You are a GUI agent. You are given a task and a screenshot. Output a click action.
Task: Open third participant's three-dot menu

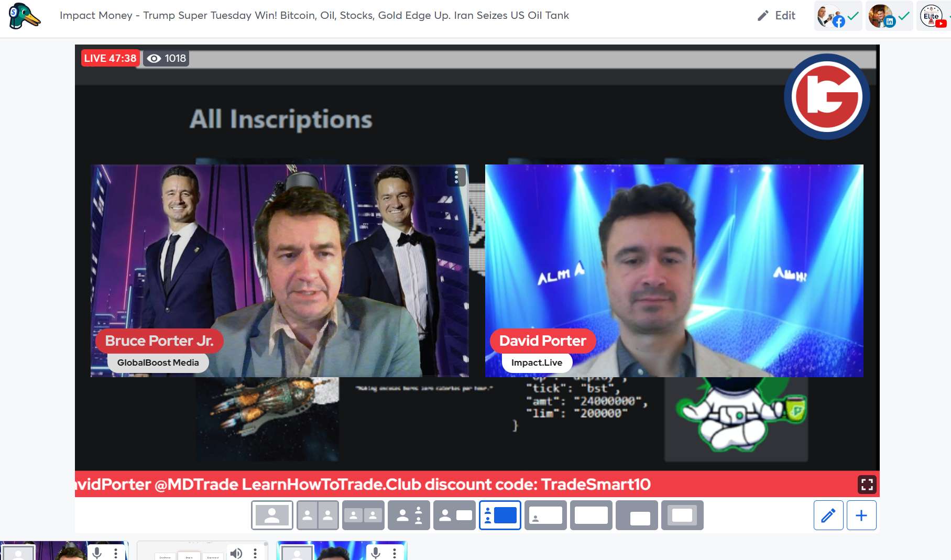pos(395,553)
